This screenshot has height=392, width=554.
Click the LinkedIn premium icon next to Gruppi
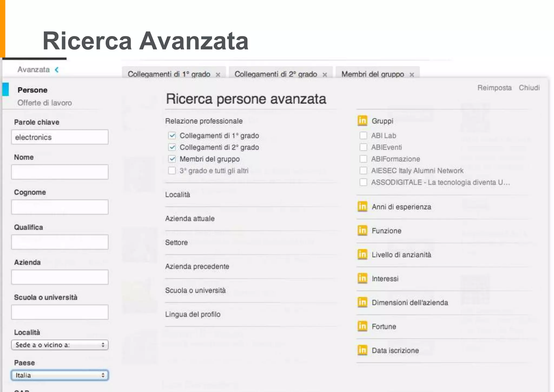362,120
